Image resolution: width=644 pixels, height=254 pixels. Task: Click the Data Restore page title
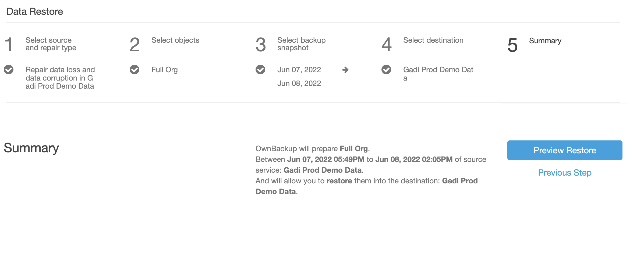[35, 11]
